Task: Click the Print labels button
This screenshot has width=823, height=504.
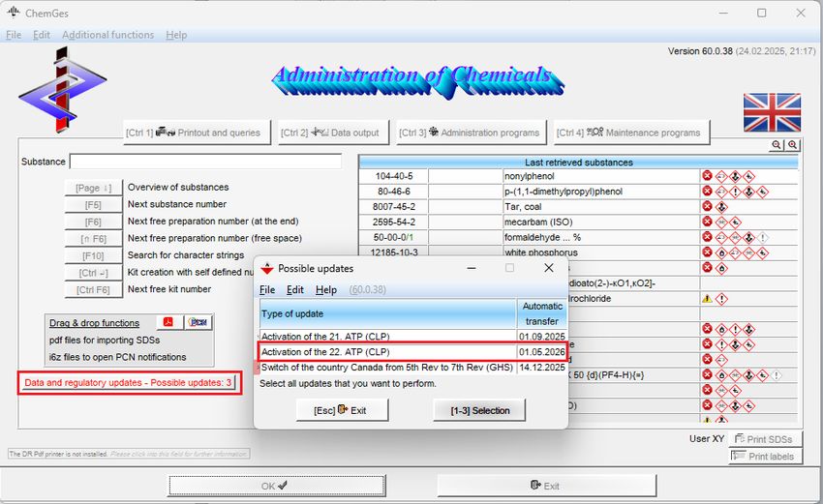Action: point(765,457)
